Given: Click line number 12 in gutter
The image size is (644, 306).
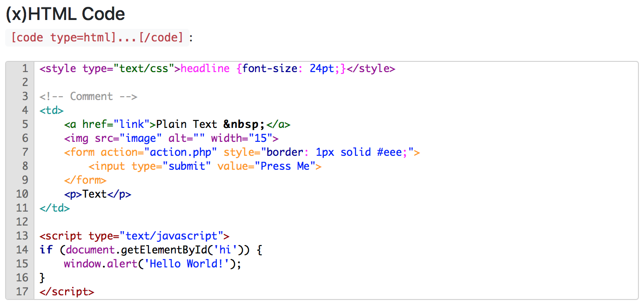Looking at the screenshot, I should [x=22, y=222].
